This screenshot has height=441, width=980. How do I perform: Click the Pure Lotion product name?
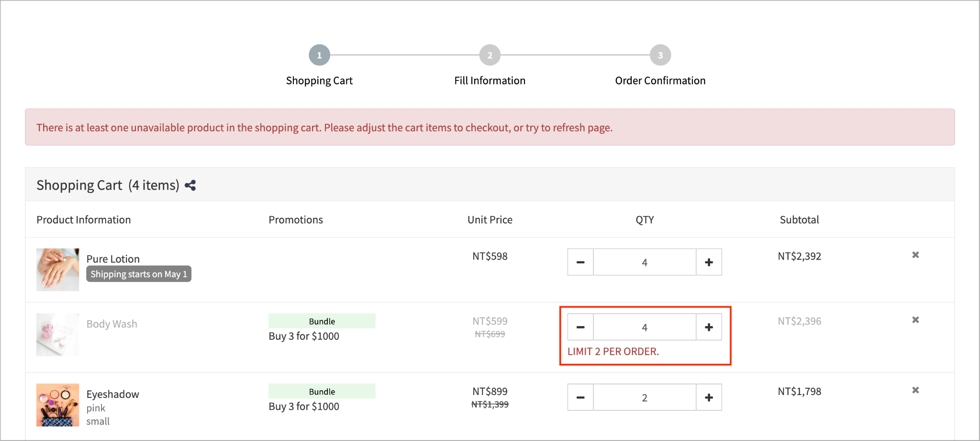(x=113, y=259)
